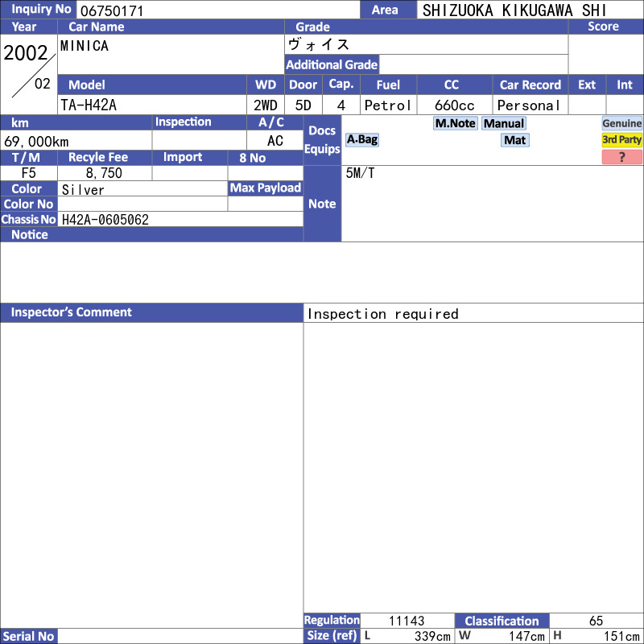Click the M.Note equipment badge
Screen dimensions: 644x644
point(456,123)
